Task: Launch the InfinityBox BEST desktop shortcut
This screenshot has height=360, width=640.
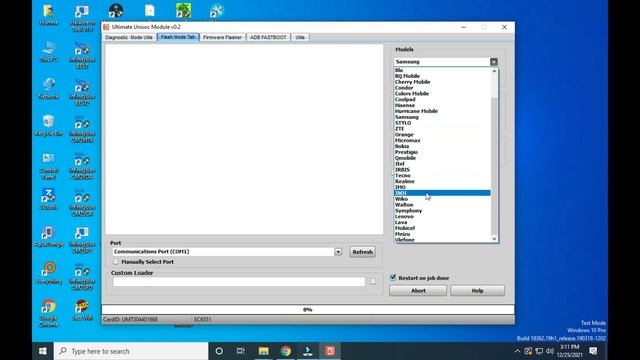Action: [82, 55]
